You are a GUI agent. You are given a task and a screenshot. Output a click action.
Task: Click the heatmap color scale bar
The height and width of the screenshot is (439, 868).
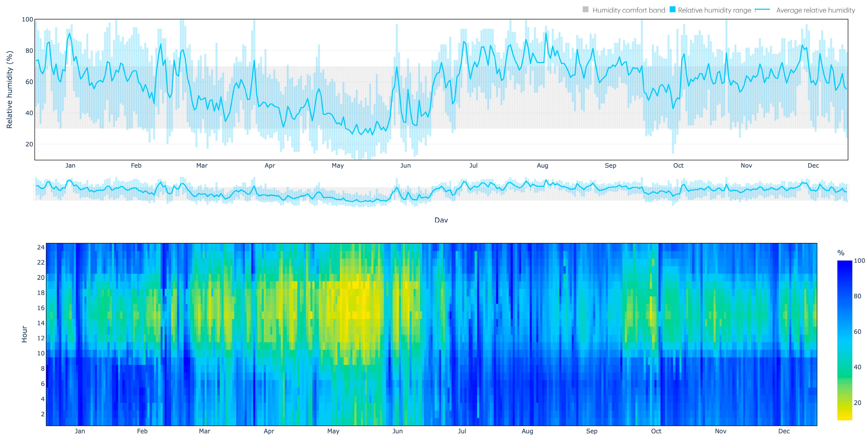click(844, 340)
